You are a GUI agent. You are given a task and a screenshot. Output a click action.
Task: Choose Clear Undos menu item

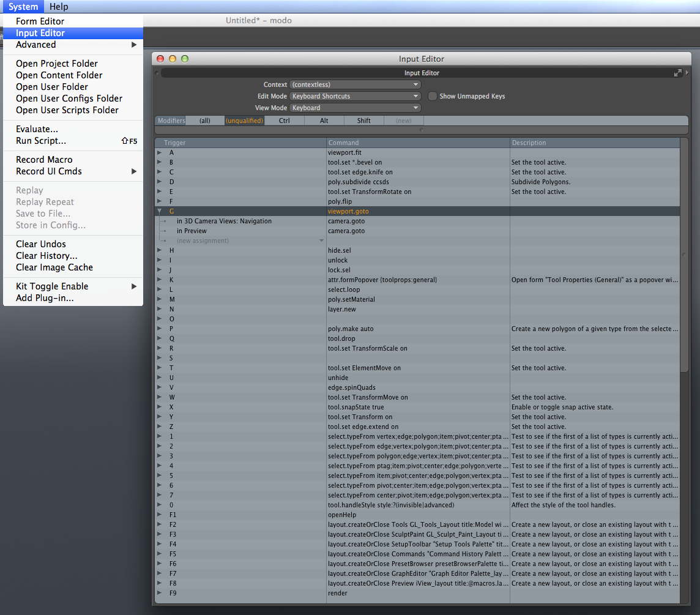(73, 244)
